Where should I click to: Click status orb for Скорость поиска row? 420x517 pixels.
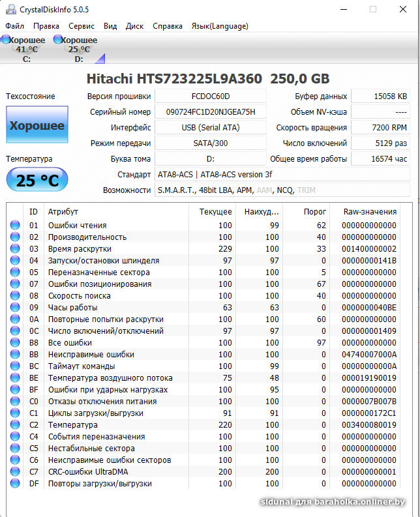coord(15,295)
